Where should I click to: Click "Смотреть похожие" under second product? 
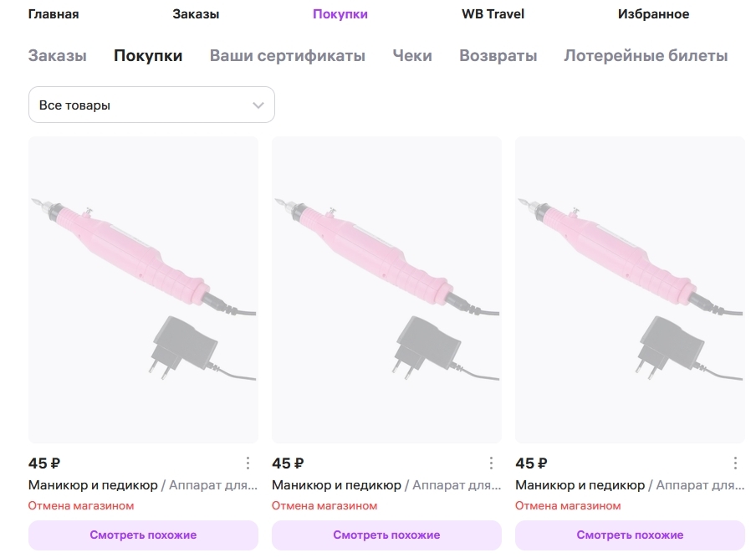(x=386, y=535)
